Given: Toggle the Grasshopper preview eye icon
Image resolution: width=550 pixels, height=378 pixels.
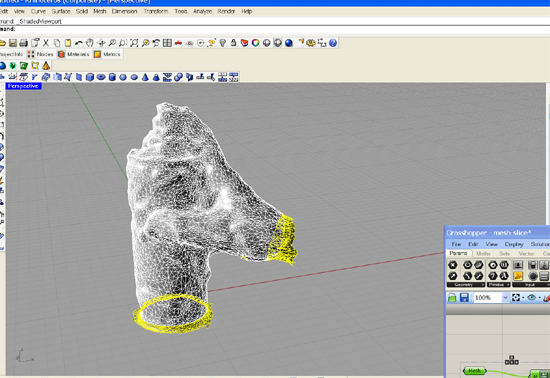Looking at the screenshot, I should pyautogui.click(x=532, y=298).
